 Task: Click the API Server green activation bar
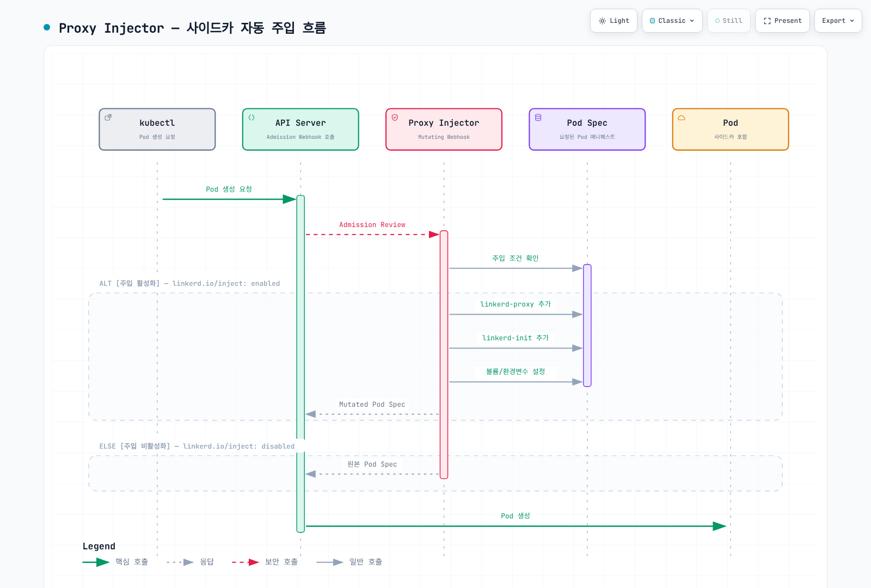[300, 364]
